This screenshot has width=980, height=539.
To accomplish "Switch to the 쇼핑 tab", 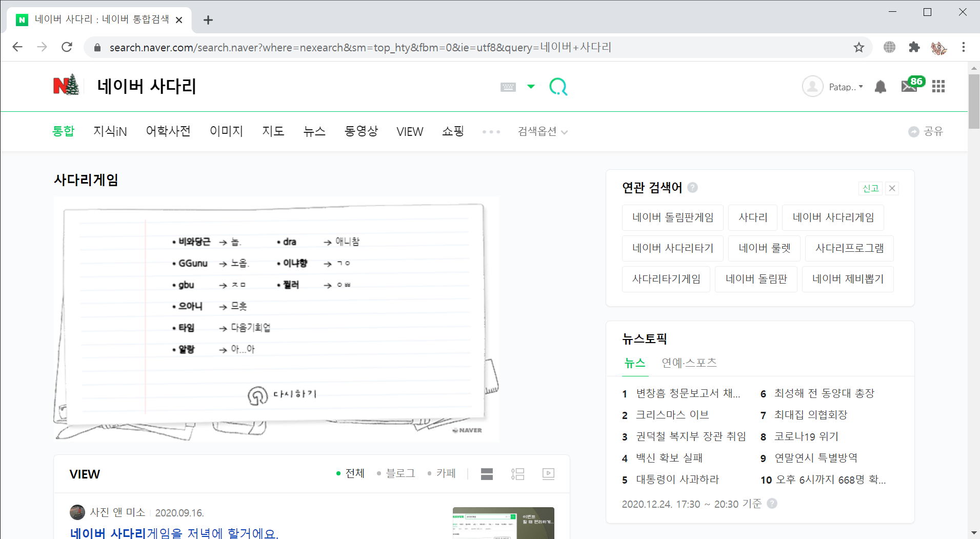I will [x=453, y=131].
